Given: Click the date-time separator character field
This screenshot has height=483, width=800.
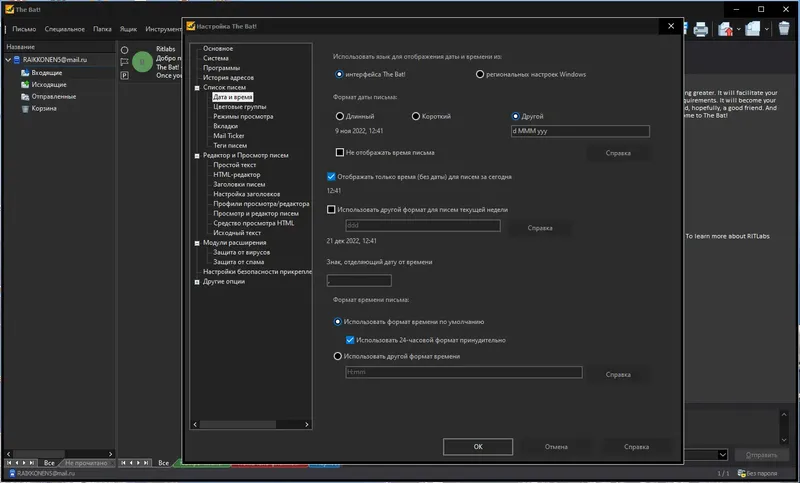Looking at the screenshot, I should tap(359, 281).
